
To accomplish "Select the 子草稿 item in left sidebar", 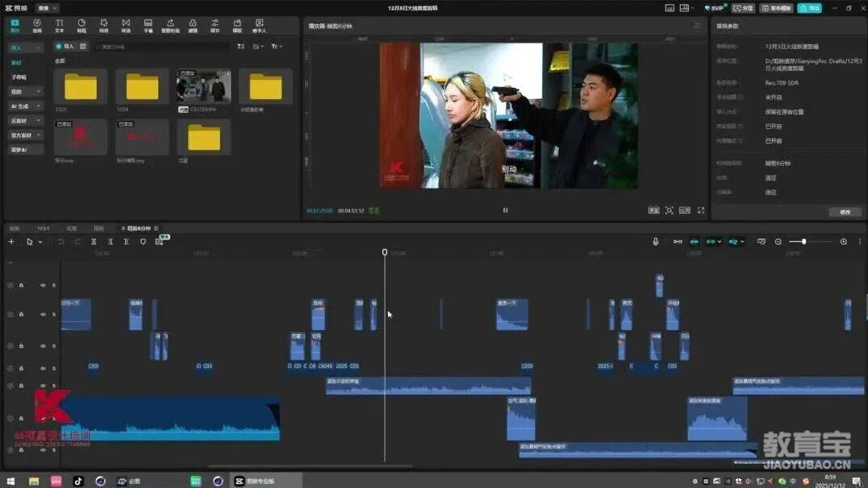I will [x=19, y=77].
